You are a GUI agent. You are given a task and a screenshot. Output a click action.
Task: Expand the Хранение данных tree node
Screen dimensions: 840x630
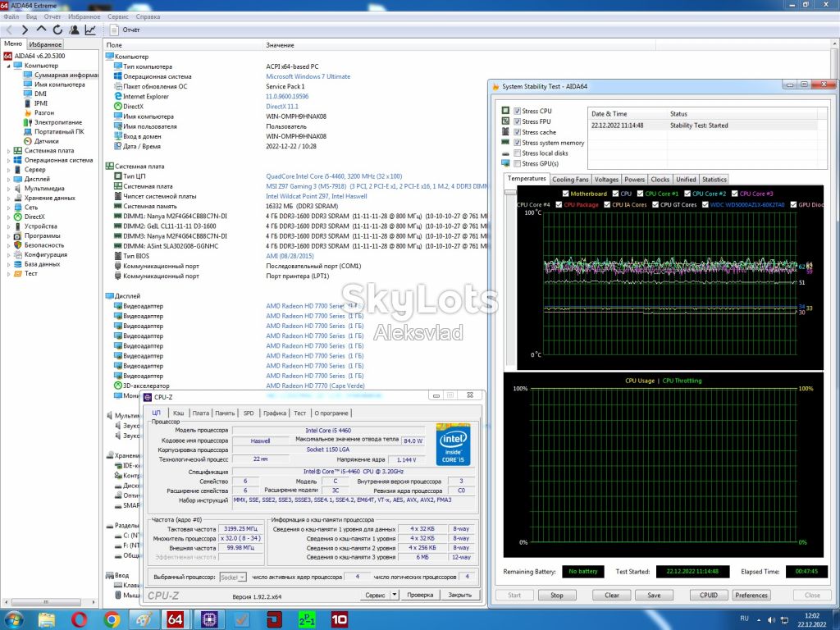coord(8,199)
